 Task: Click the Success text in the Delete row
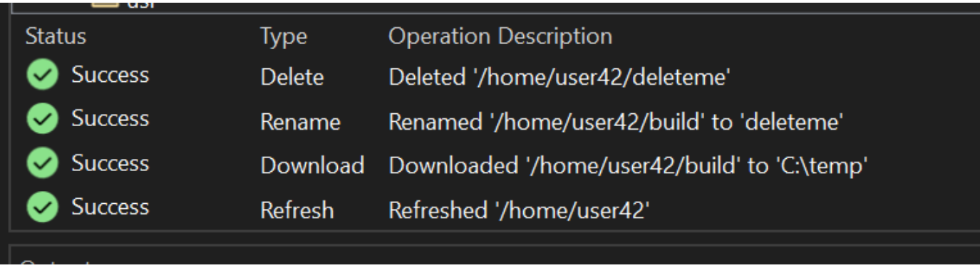pos(110,75)
